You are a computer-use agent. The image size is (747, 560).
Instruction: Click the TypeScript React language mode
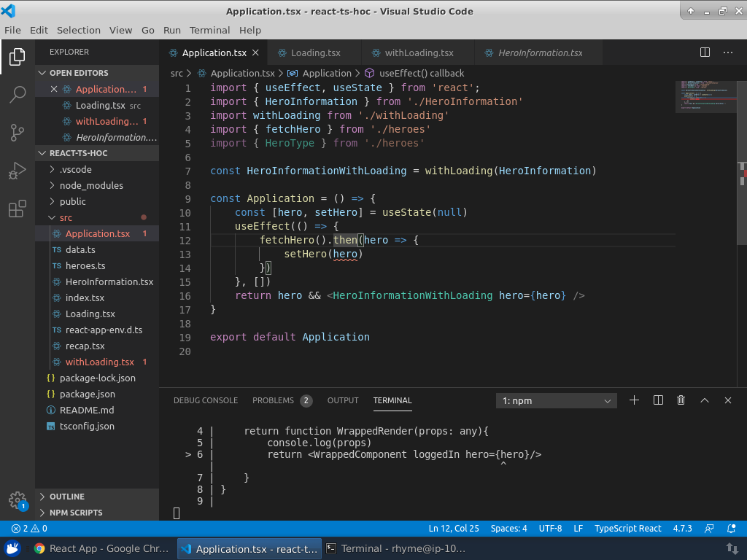(x=627, y=529)
